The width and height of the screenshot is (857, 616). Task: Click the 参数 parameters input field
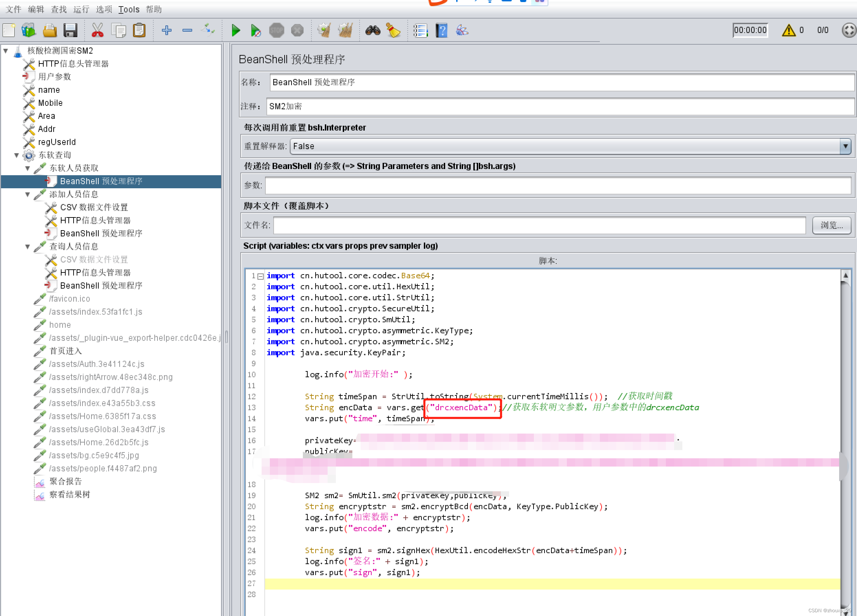(x=558, y=186)
